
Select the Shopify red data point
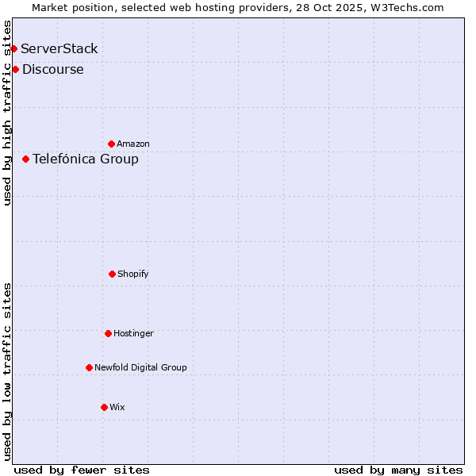112,274
